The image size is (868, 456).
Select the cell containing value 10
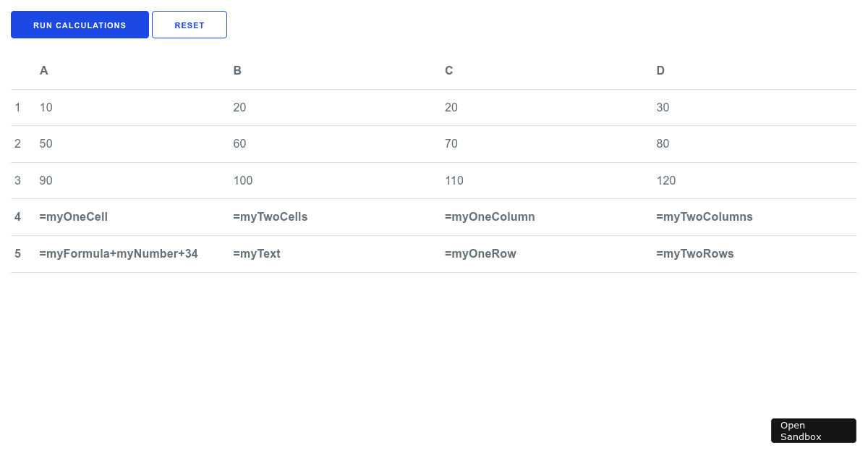(x=46, y=107)
